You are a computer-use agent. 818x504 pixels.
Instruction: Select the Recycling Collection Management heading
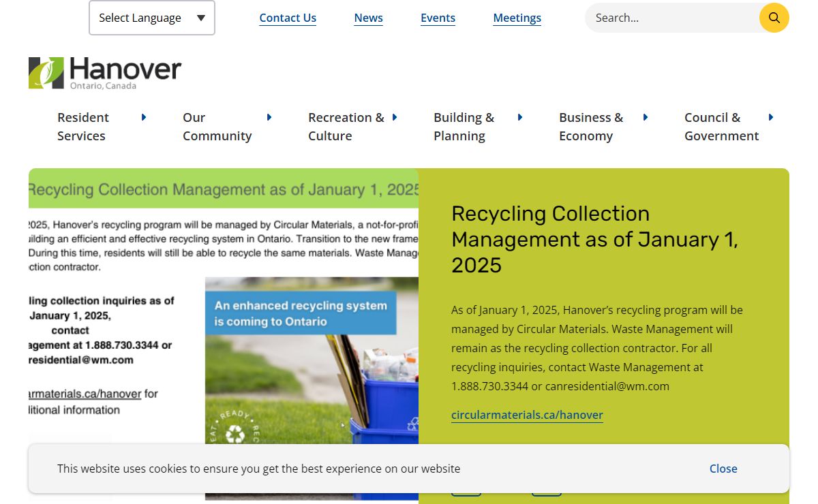594,239
